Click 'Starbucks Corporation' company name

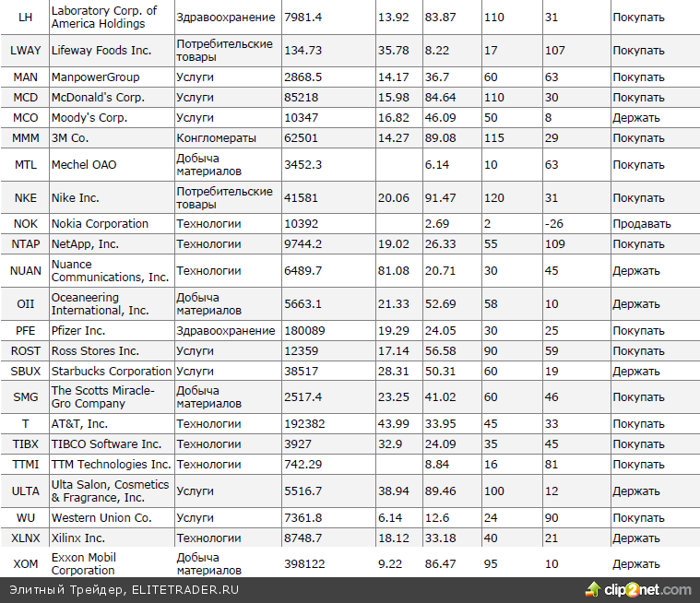[x=112, y=372]
